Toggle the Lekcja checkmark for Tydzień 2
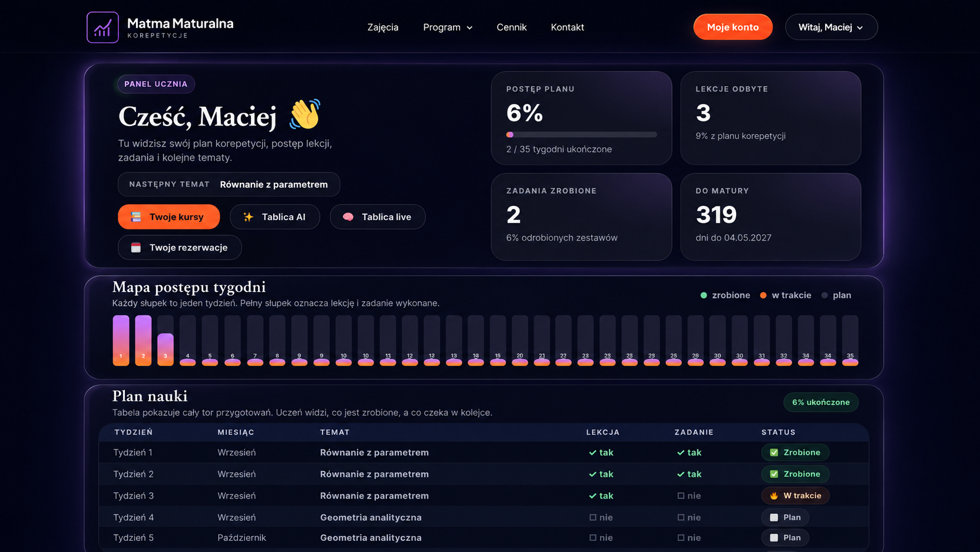The width and height of the screenshot is (980, 552). tap(593, 474)
